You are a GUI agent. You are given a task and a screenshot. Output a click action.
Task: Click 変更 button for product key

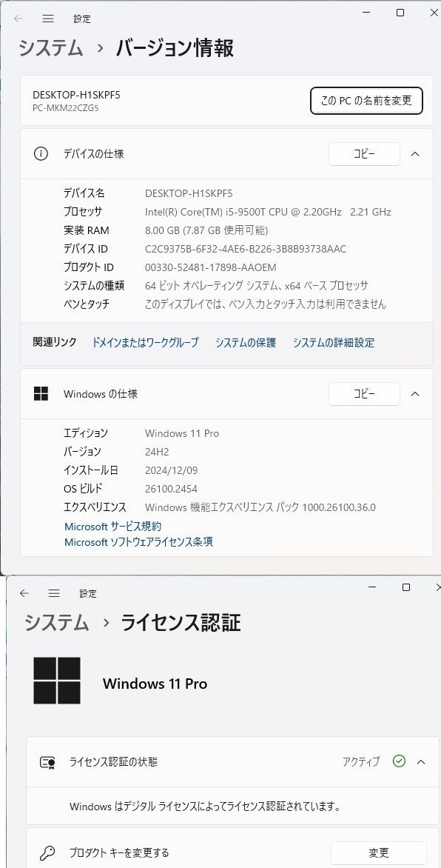378,852
